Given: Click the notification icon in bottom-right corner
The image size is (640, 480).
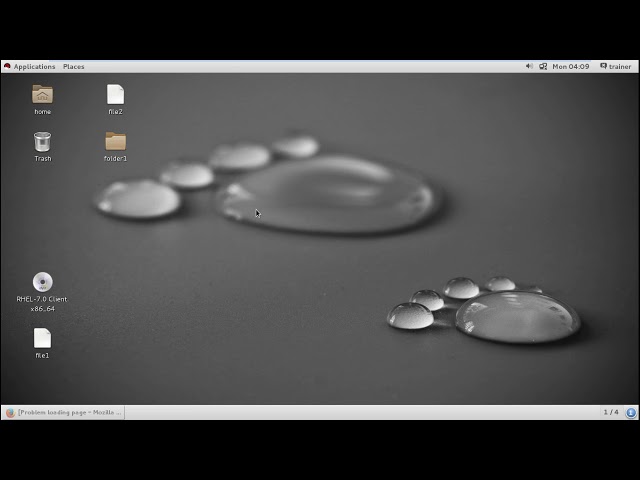Looking at the screenshot, I should 631,412.
